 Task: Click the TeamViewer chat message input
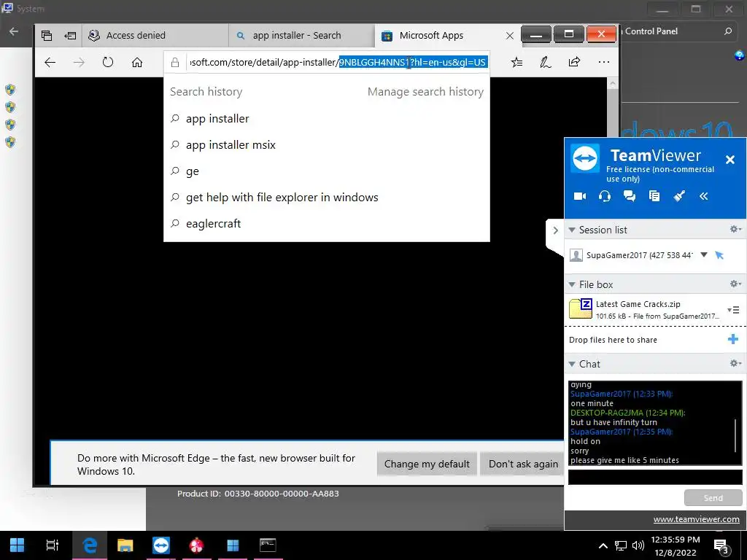[x=654, y=477]
